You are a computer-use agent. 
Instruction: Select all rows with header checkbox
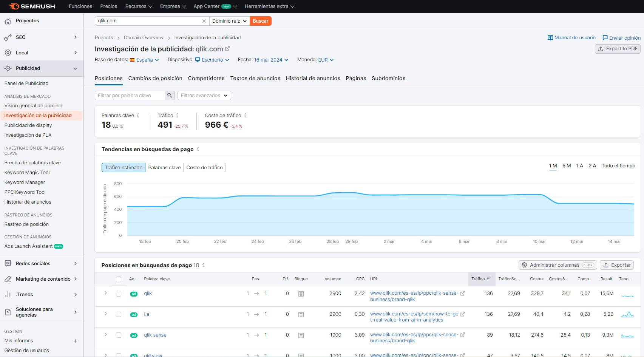[119, 280]
